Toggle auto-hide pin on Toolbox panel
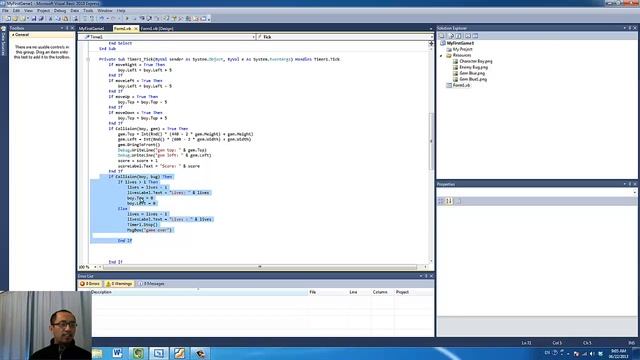 click(x=67, y=28)
